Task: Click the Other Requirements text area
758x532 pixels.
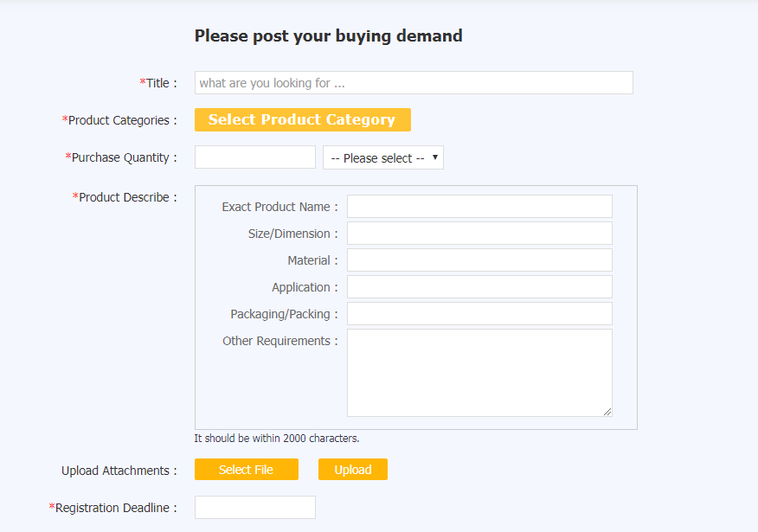Action: (x=479, y=373)
